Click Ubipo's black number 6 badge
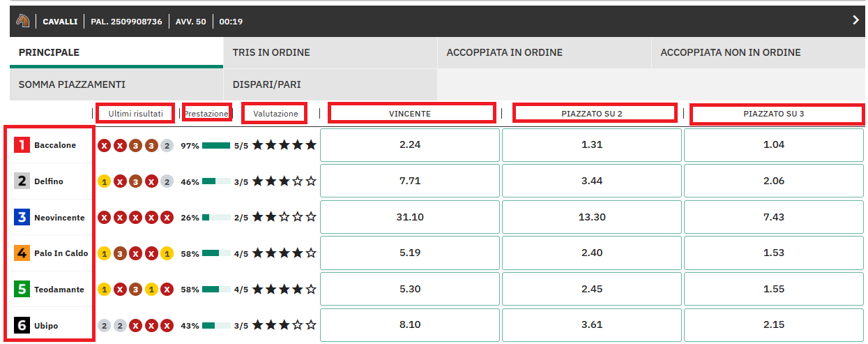Viewport: 868px width, 344px height. 22,326
